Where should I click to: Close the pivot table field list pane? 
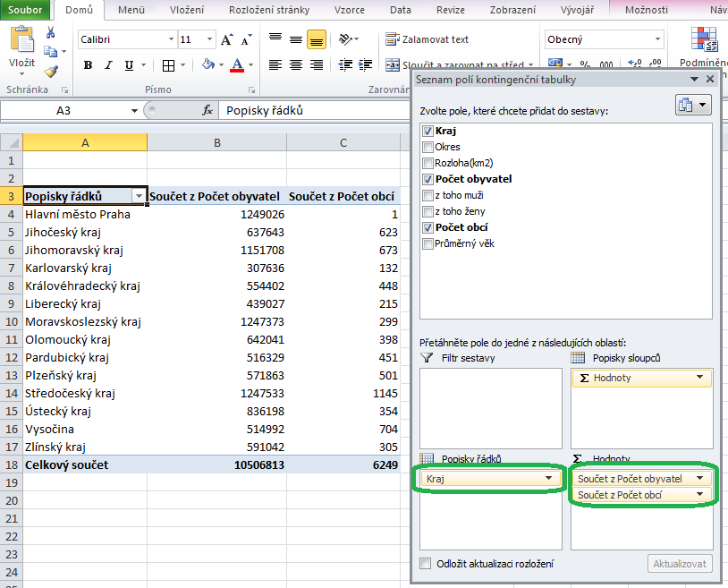coord(710,80)
